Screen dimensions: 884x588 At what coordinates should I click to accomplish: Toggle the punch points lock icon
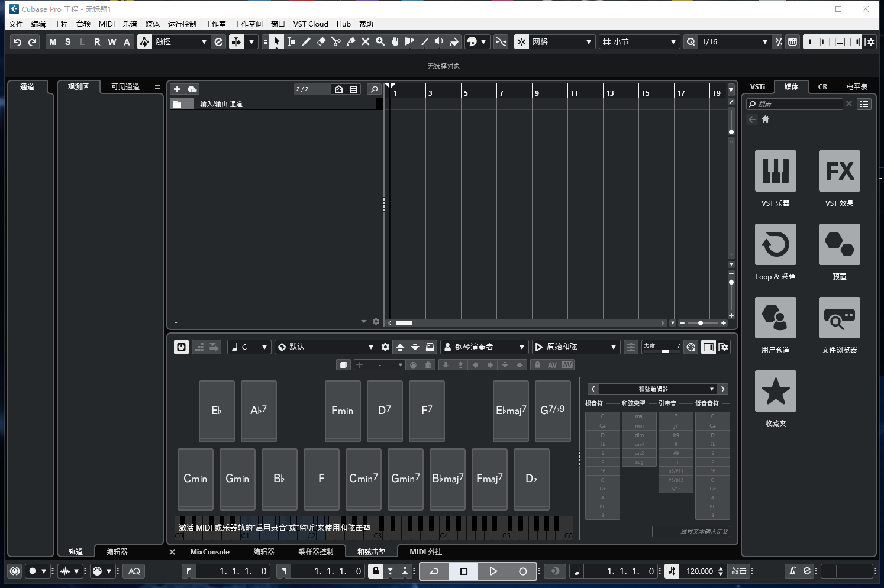(375, 571)
